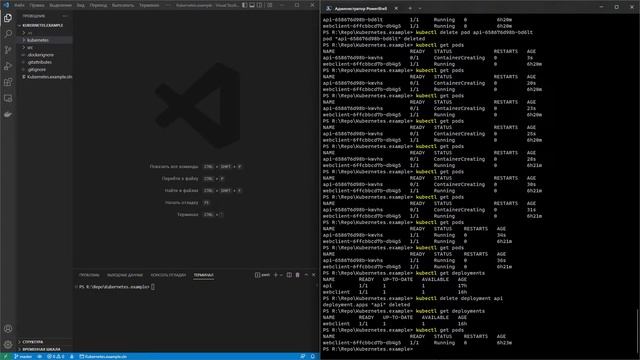This screenshot has height=360, width=640.
Task: Click Kubernetes.example.sln in status bar
Action: [x=103, y=356]
